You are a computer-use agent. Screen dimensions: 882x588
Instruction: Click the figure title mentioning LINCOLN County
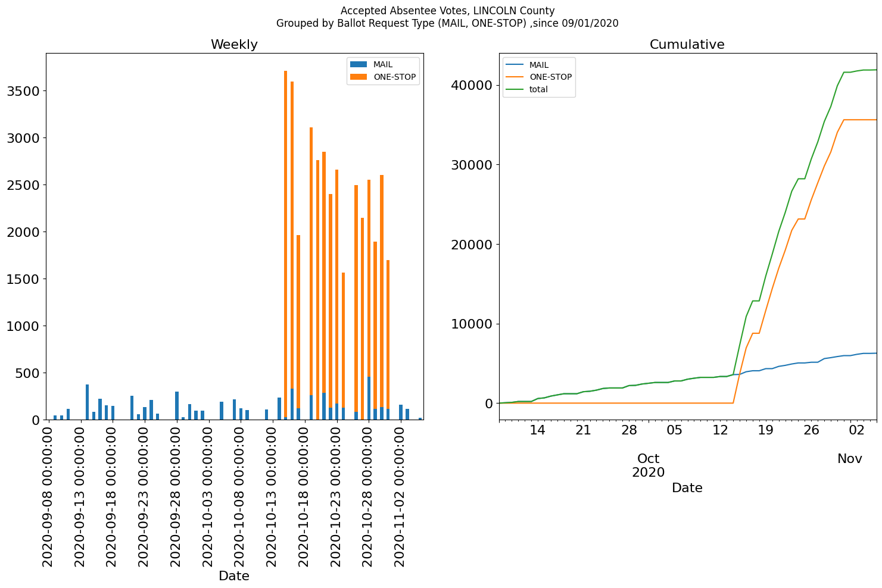pos(447,11)
